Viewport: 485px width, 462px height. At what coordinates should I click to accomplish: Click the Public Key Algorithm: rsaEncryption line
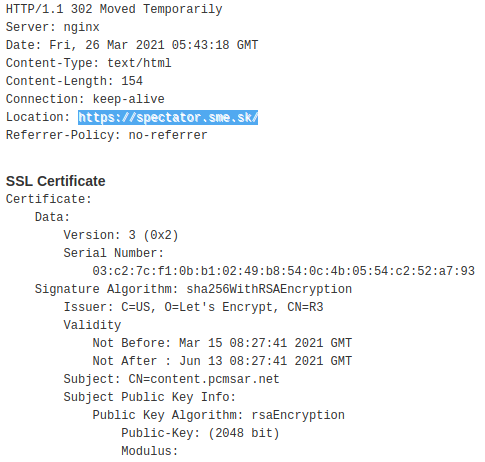(x=219, y=415)
